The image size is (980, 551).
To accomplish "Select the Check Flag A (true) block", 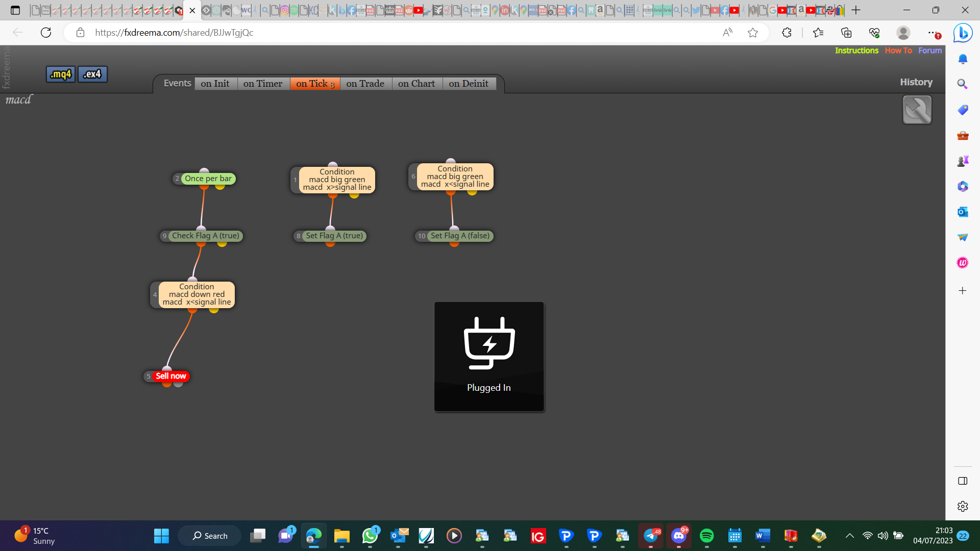I will tap(205, 236).
